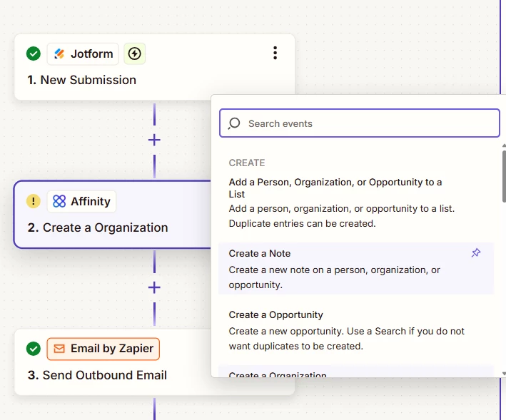Click the yellow warning icon on Affinity step
This screenshot has width=506, height=420.
[34, 202]
